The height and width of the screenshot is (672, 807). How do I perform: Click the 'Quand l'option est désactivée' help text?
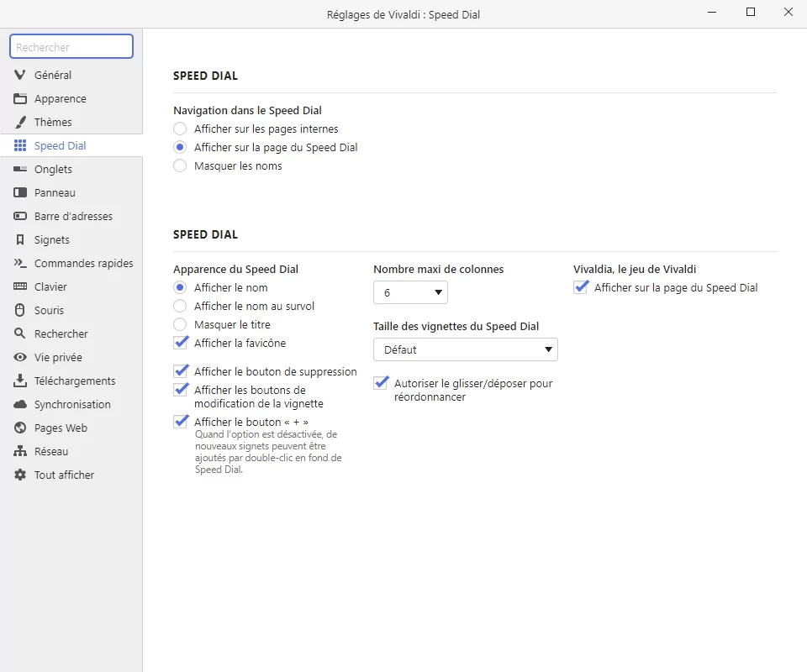pyautogui.click(x=268, y=452)
